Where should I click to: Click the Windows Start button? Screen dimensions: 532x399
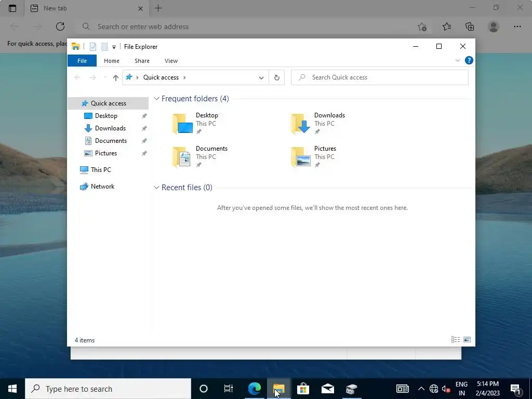point(12,389)
